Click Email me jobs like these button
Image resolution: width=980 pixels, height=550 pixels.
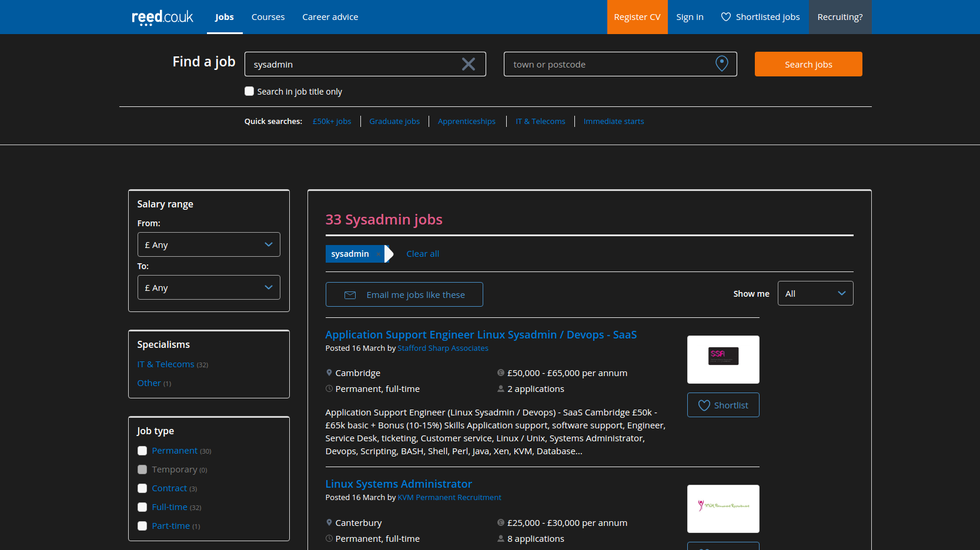(x=404, y=294)
